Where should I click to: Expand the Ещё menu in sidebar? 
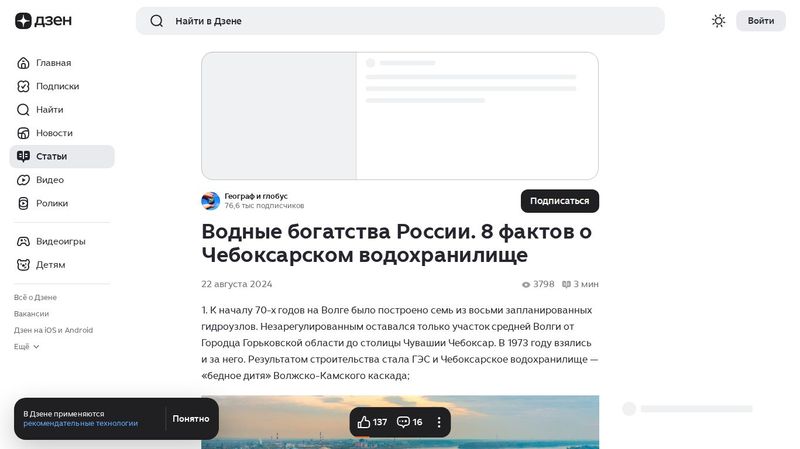pos(27,346)
